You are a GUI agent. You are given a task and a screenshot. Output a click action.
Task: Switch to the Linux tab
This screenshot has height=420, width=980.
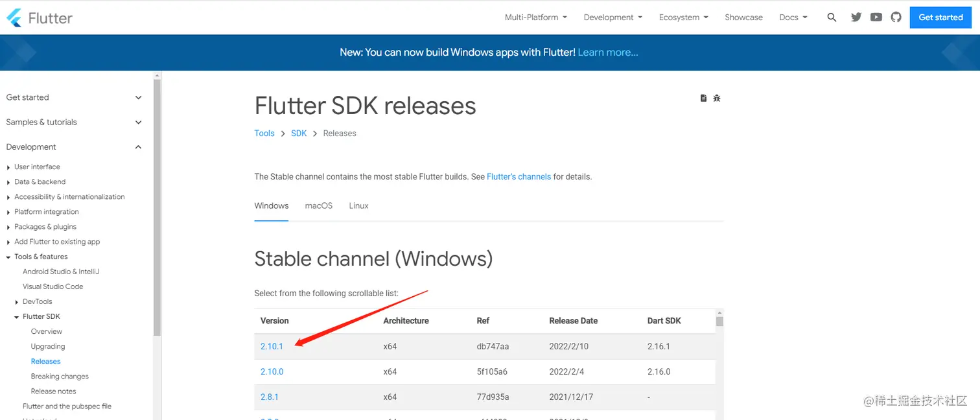358,206
